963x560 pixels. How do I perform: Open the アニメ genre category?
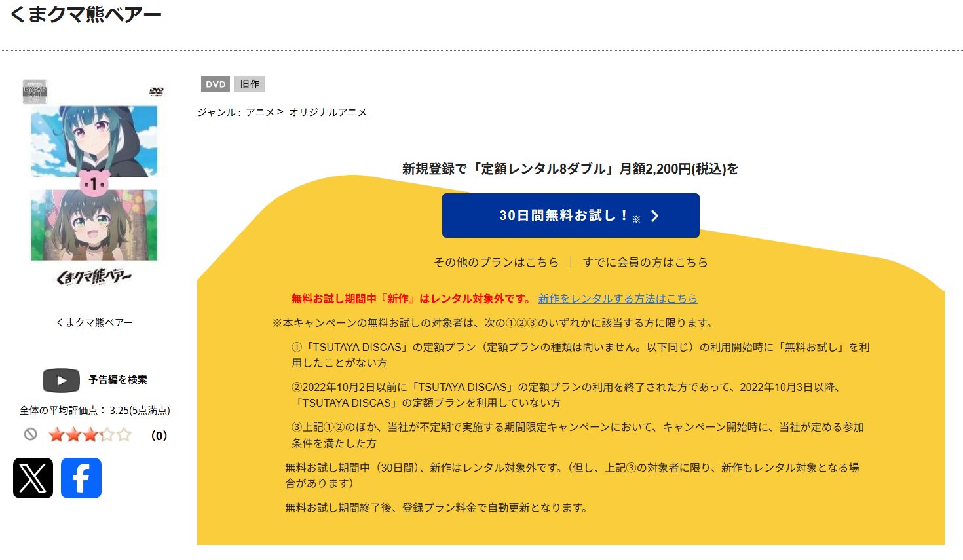coord(260,112)
